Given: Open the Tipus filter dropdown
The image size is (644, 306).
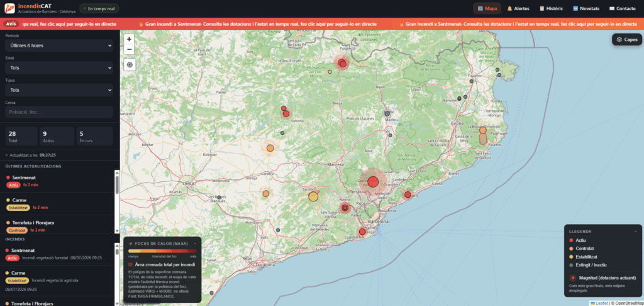Looking at the screenshot, I should (59, 89).
